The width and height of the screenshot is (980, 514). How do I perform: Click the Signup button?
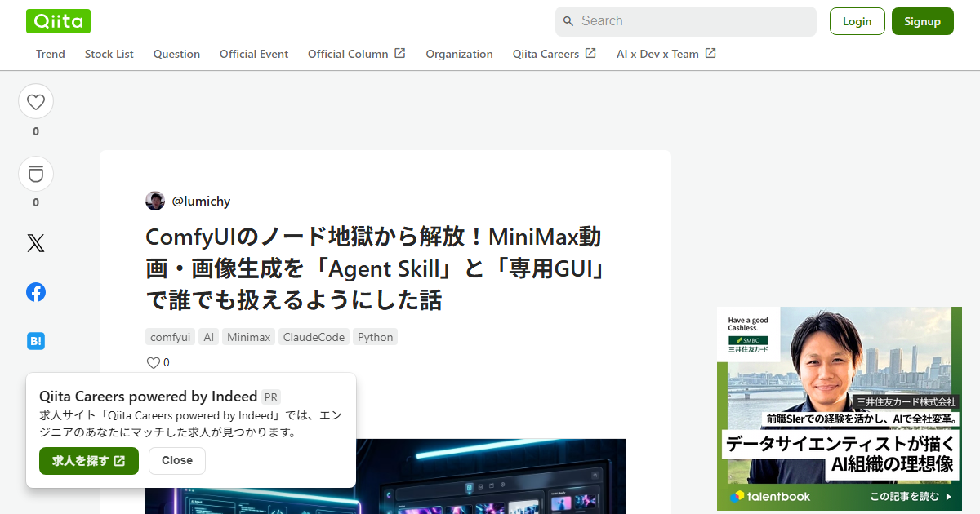tap(923, 21)
